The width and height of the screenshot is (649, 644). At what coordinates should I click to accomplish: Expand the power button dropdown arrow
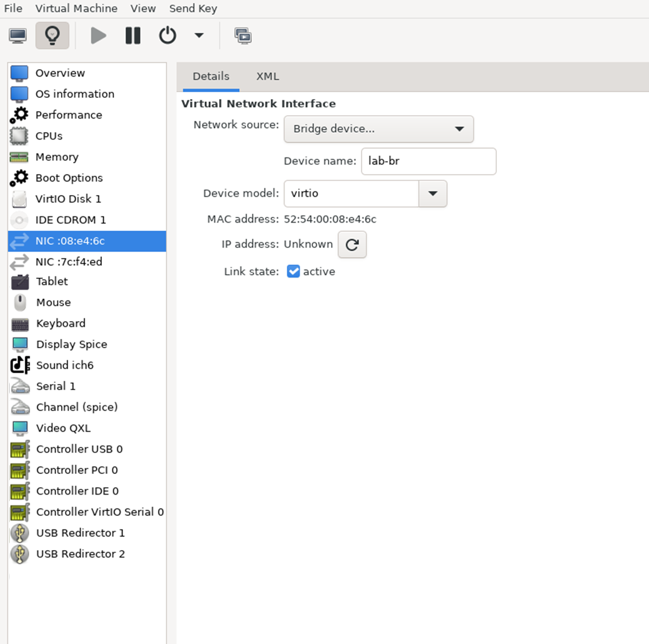199,35
